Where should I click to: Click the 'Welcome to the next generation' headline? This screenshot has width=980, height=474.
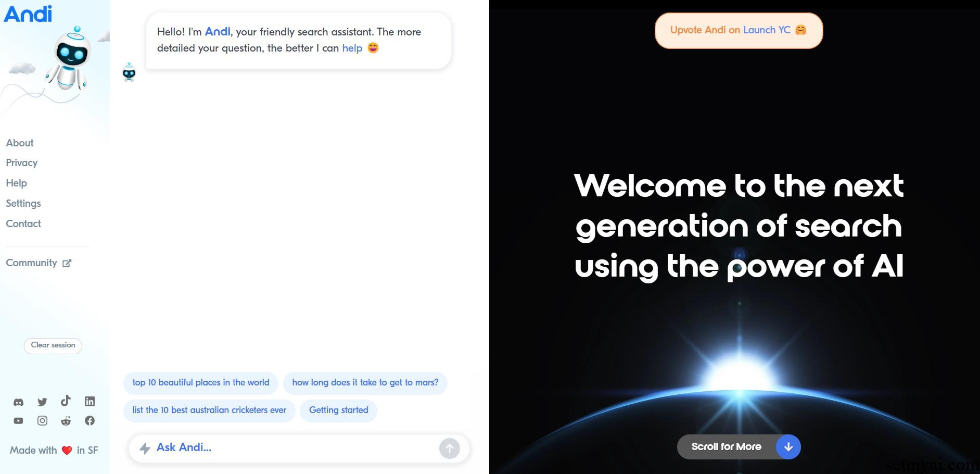click(739, 227)
